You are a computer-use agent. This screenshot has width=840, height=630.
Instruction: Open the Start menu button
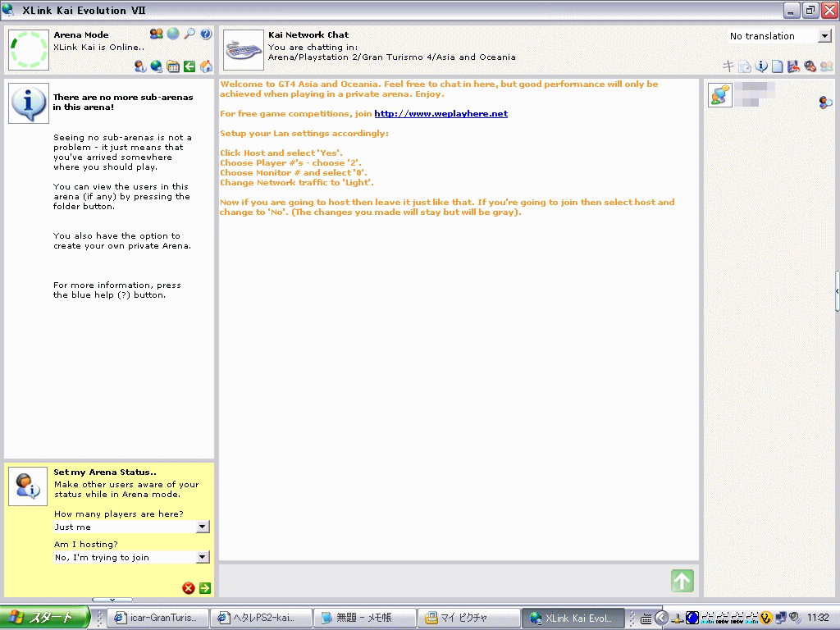(44, 618)
